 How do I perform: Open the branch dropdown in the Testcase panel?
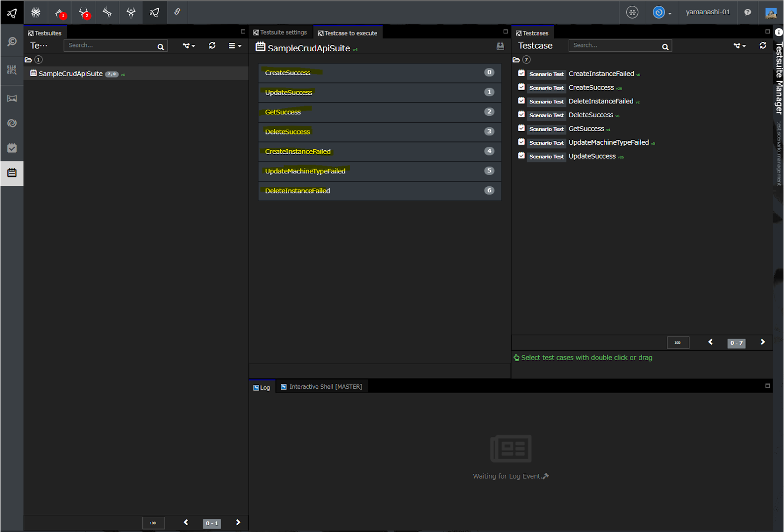739,46
